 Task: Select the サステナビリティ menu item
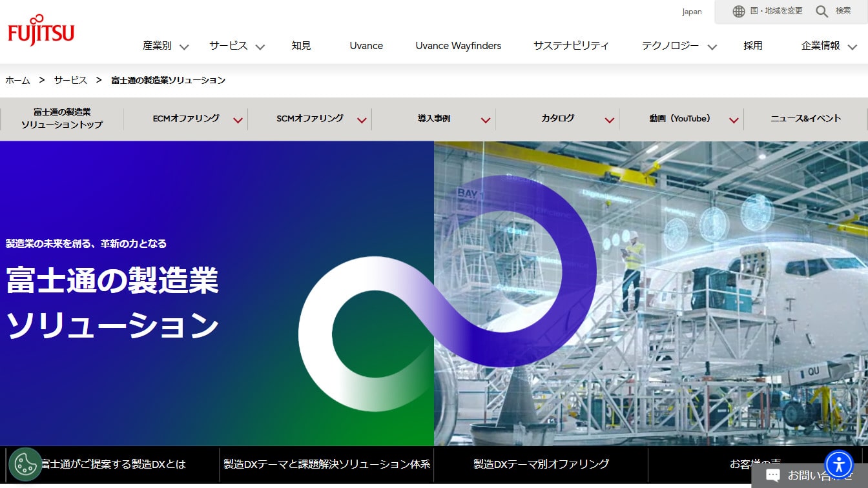pyautogui.click(x=571, y=46)
